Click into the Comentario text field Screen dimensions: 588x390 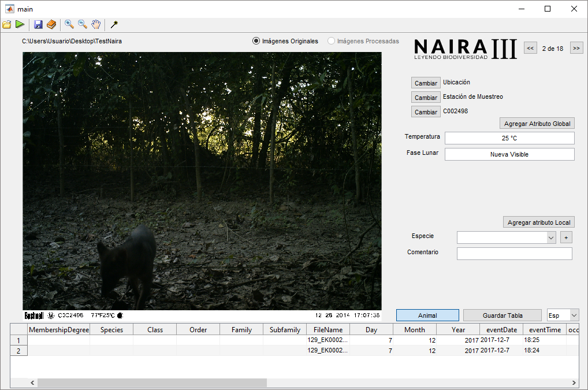click(x=514, y=254)
